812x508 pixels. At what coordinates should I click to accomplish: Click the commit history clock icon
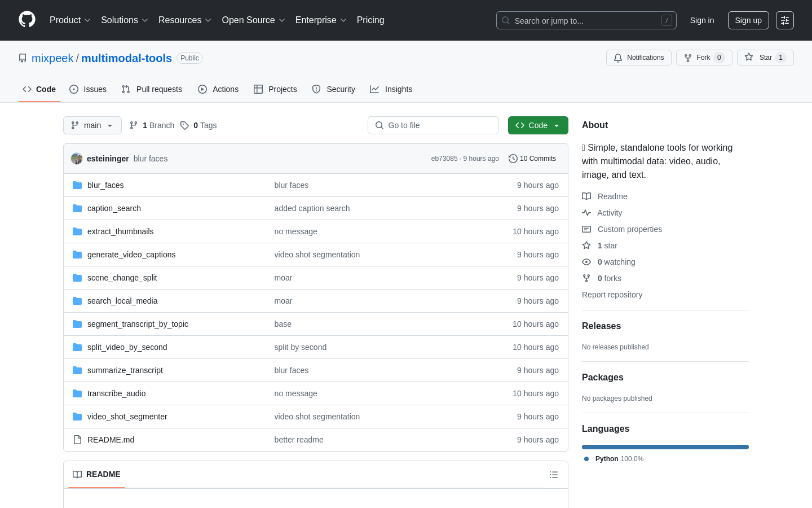click(x=513, y=159)
